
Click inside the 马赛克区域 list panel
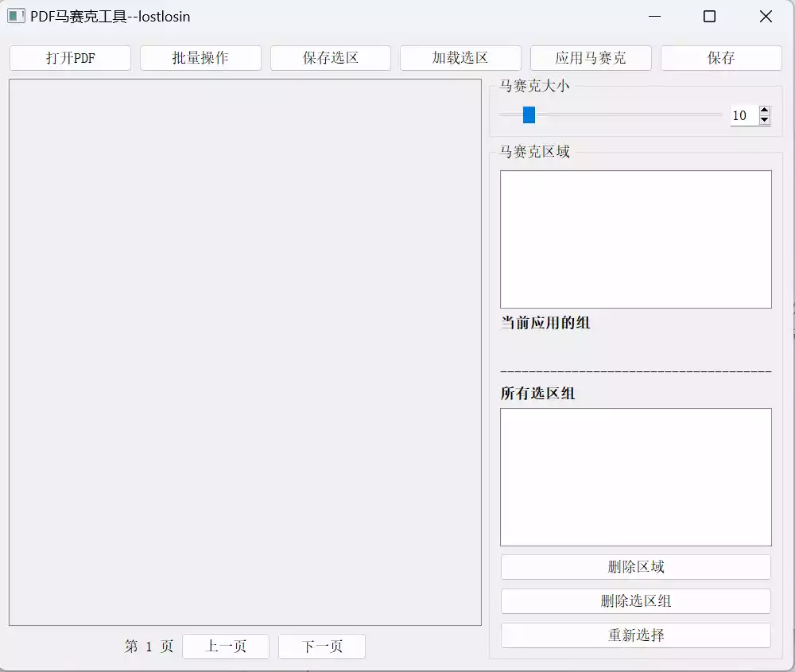635,239
